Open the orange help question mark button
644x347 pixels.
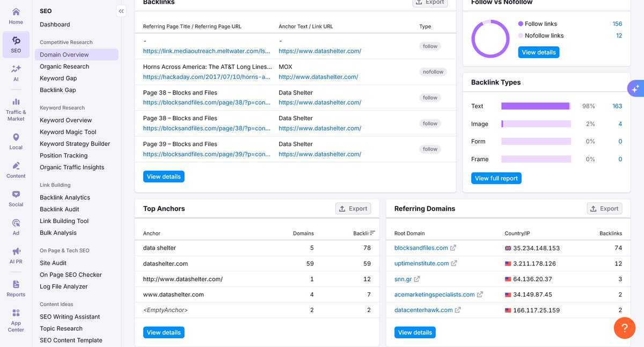tap(625, 328)
